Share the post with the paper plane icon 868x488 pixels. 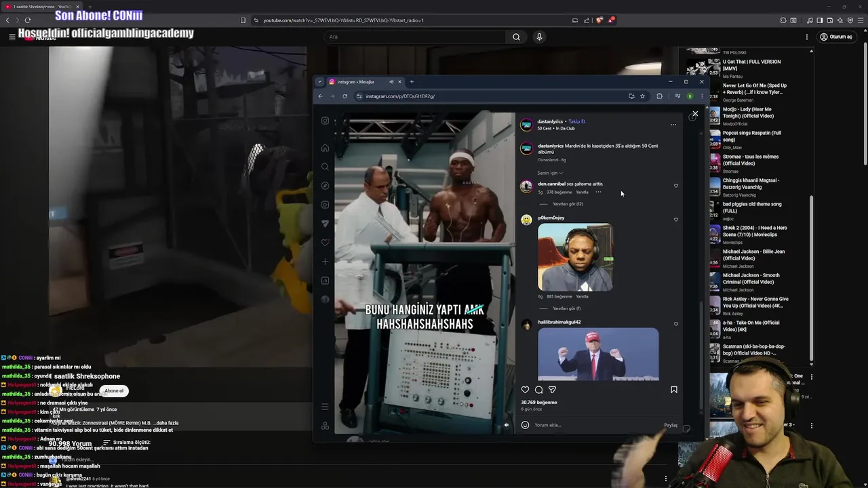pyautogui.click(x=552, y=390)
